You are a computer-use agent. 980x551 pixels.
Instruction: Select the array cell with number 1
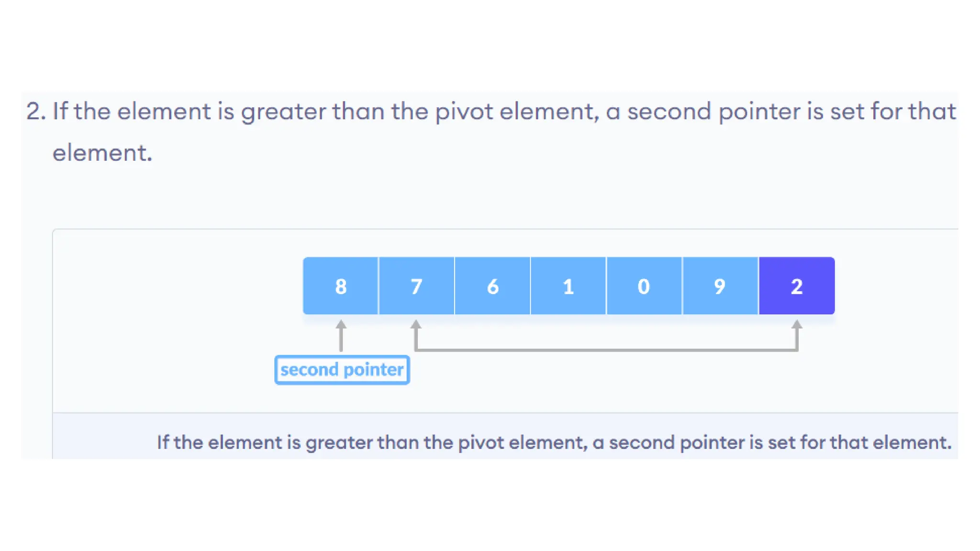(x=568, y=286)
